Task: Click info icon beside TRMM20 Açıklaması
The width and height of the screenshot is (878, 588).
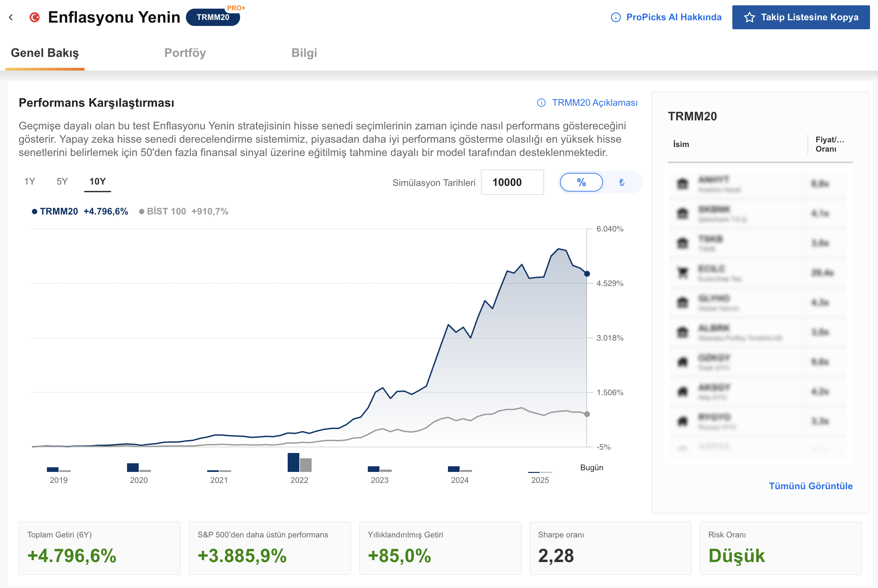Action: 541,102
